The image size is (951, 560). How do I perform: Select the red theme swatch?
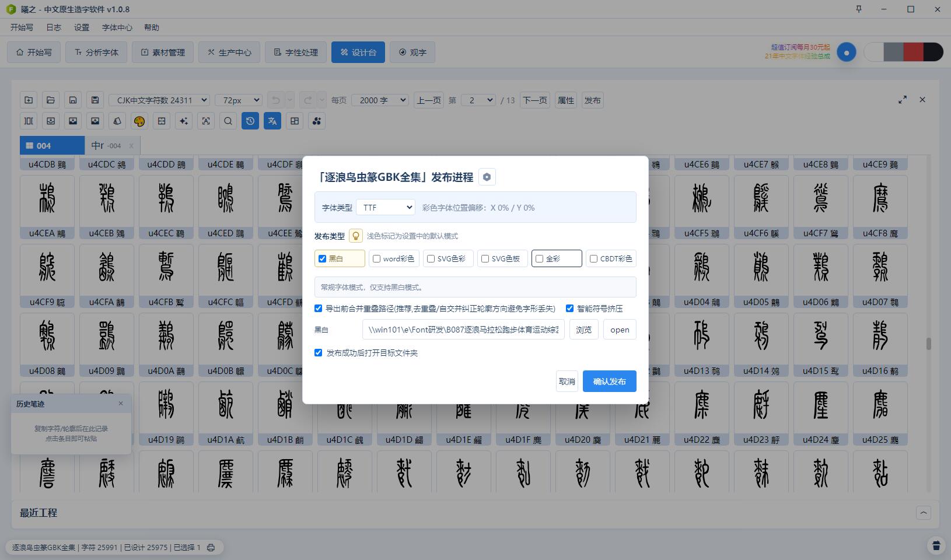913,52
